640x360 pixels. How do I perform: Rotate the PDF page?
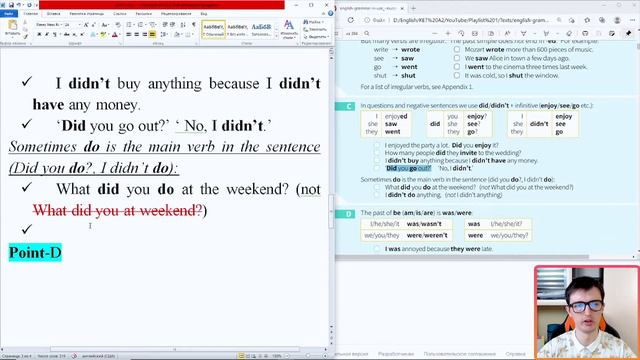(x=461, y=33)
